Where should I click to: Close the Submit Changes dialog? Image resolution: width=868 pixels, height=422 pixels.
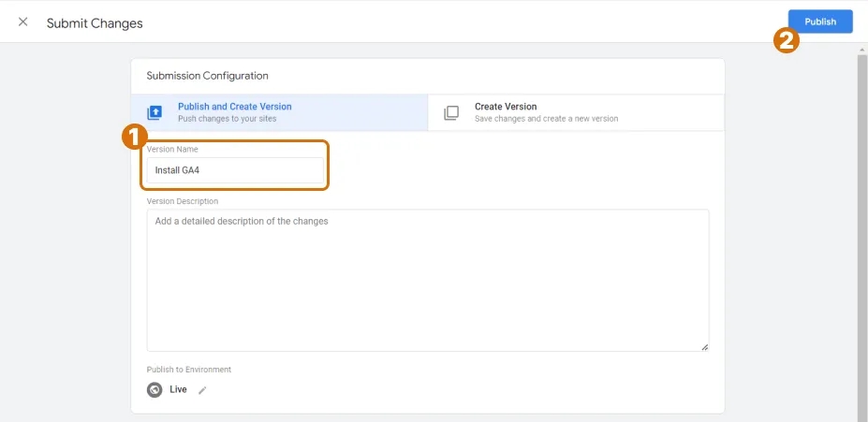22,22
